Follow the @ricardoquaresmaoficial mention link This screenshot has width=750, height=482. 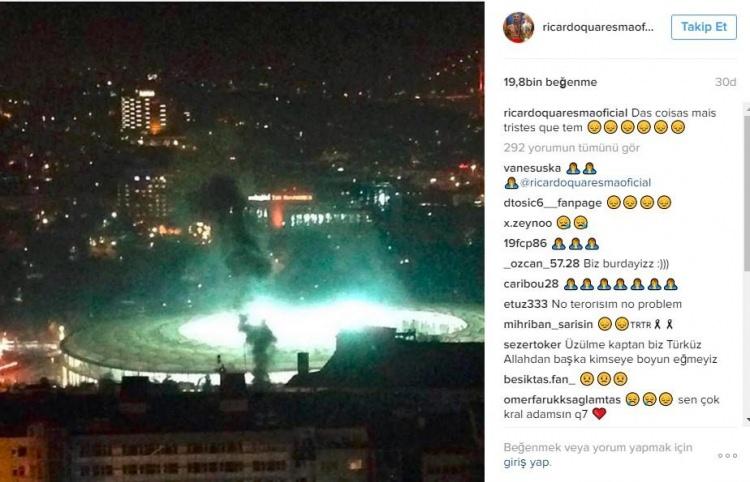tap(585, 183)
